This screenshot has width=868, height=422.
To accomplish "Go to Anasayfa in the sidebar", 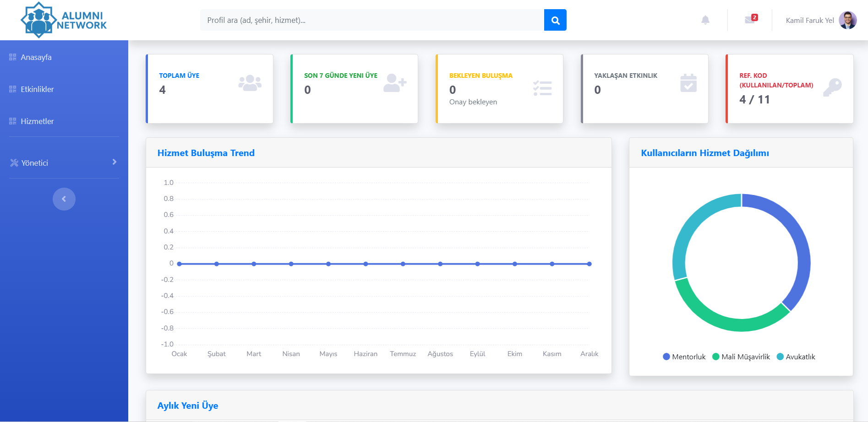I will [36, 57].
